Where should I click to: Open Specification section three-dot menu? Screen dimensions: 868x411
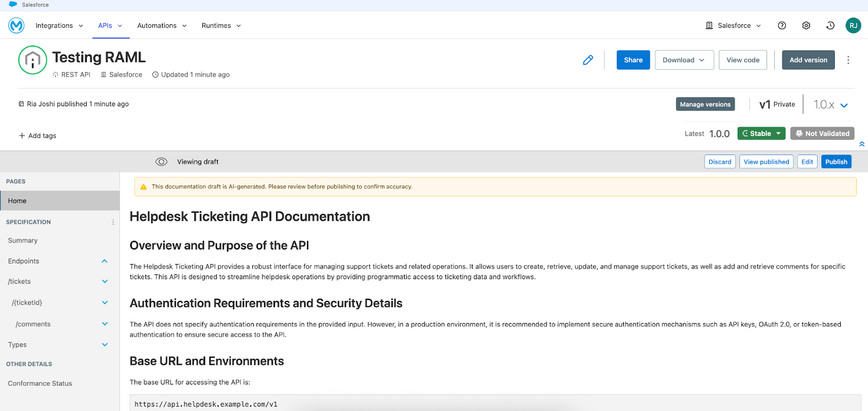pos(113,222)
